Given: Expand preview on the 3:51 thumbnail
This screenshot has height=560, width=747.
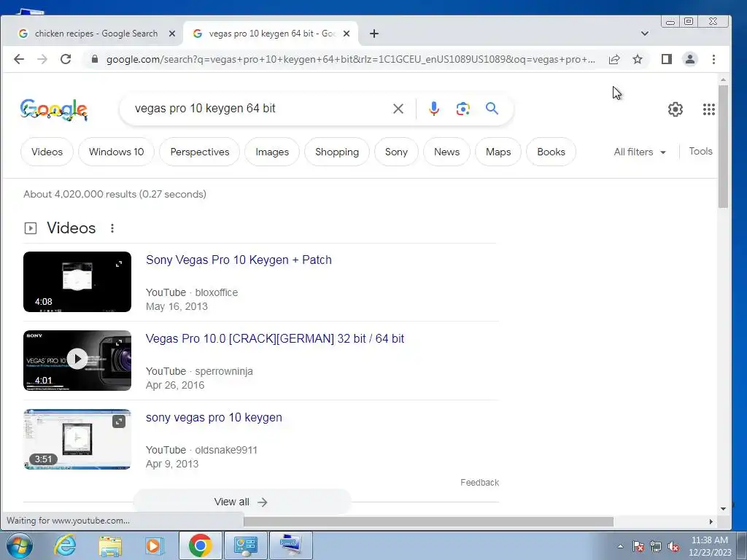Looking at the screenshot, I should point(119,421).
